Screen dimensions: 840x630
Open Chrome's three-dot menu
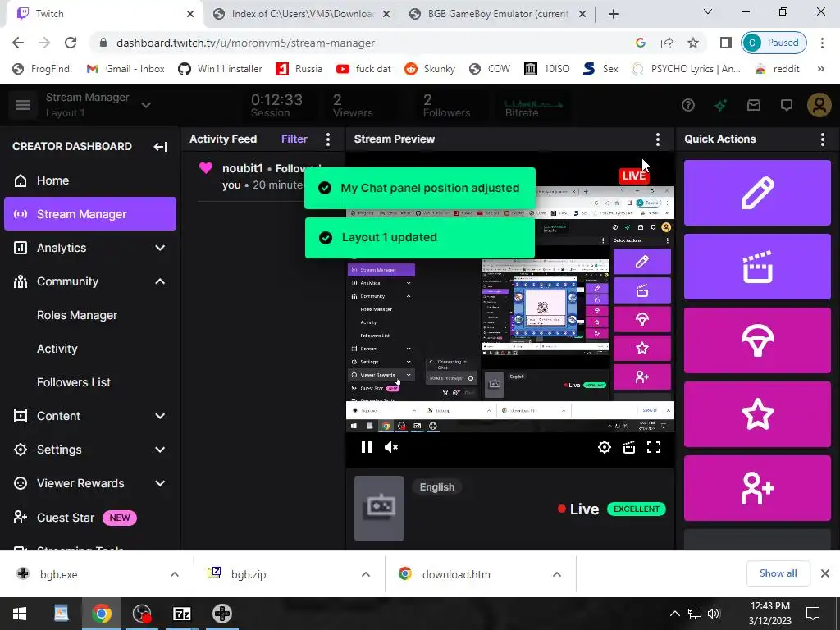tap(822, 43)
